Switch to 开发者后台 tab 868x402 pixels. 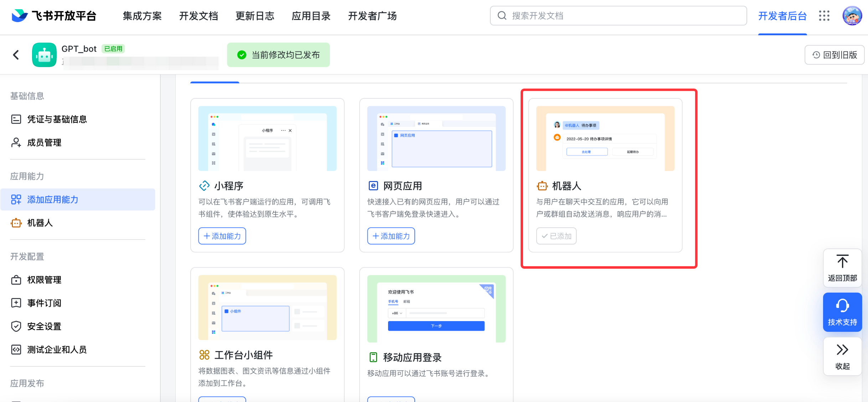pos(782,16)
